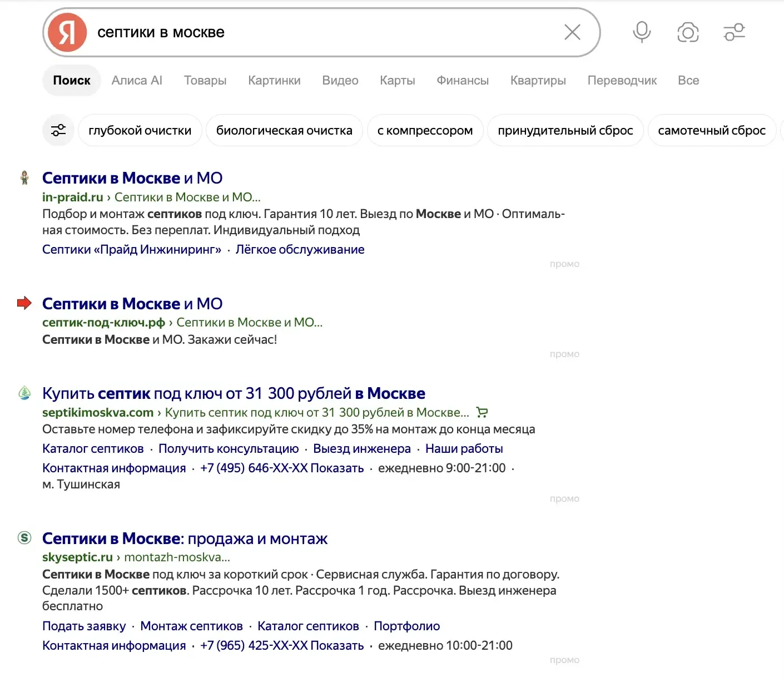Open image search camera icon

click(688, 33)
